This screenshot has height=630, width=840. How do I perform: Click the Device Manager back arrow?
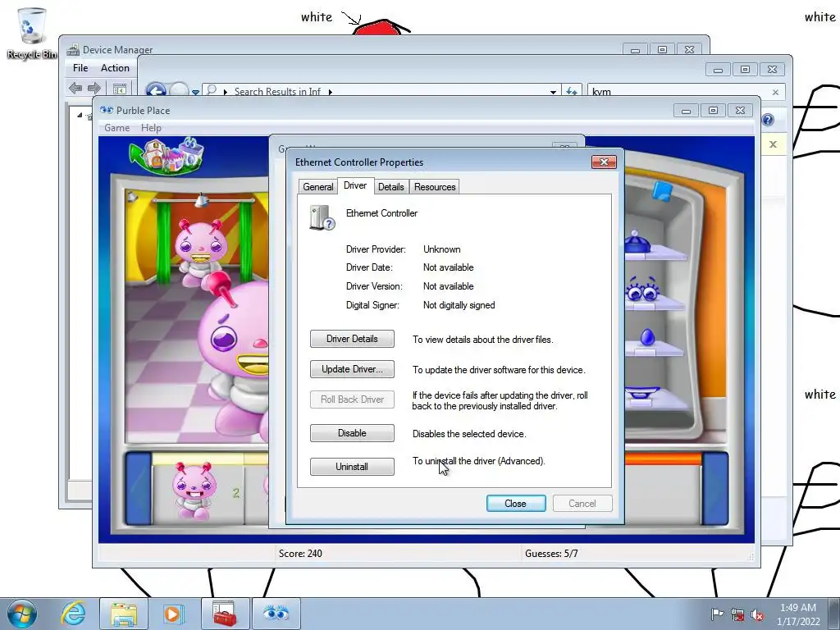[x=75, y=88]
